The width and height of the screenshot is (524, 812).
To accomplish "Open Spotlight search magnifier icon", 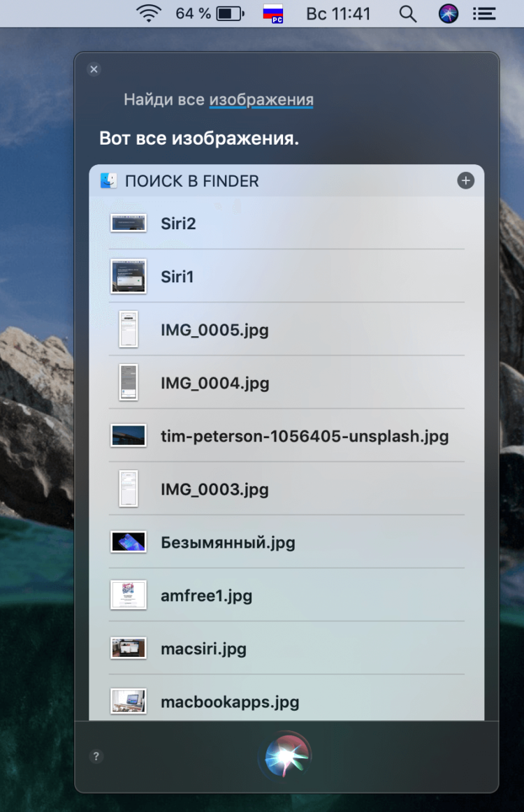I will (408, 14).
